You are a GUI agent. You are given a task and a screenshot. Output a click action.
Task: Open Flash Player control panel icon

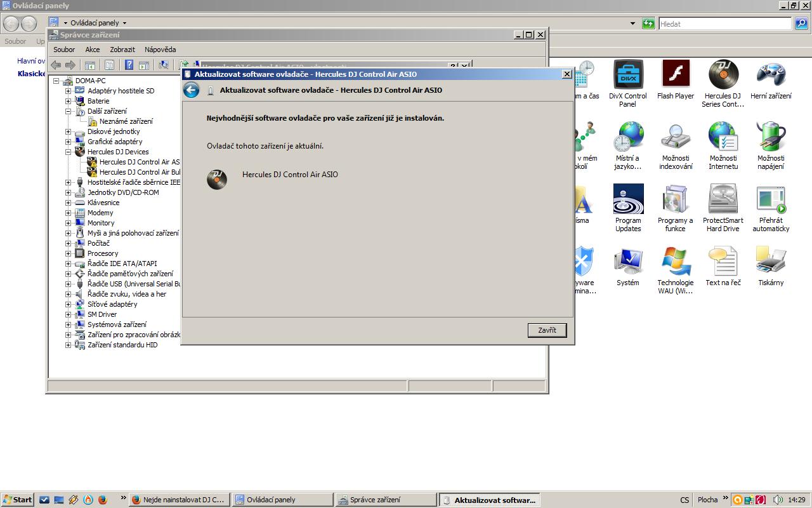tap(676, 80)
